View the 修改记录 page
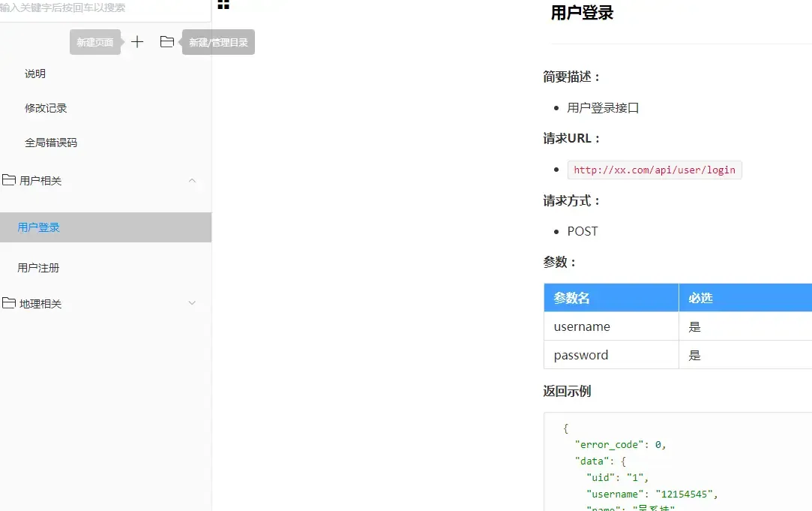This screenshot has width=812, height=511. point(46,107)
